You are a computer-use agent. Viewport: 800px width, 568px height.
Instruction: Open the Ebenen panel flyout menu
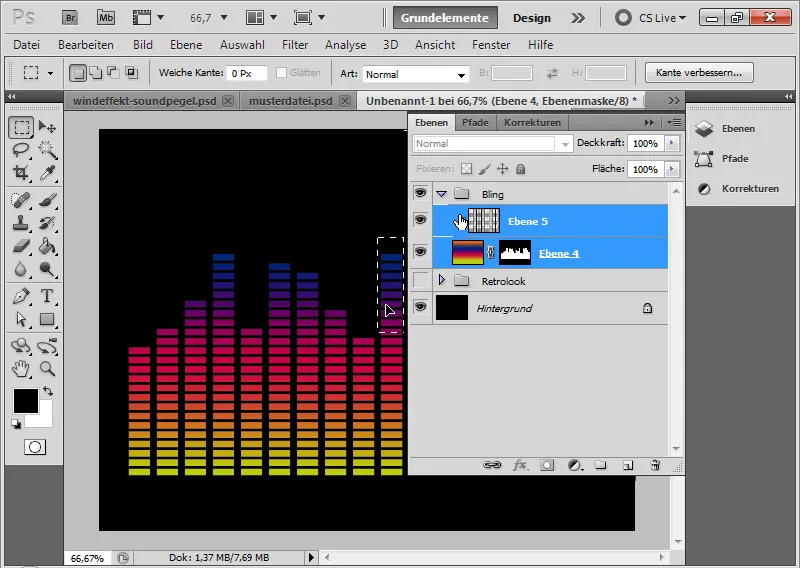pos(673,122)
